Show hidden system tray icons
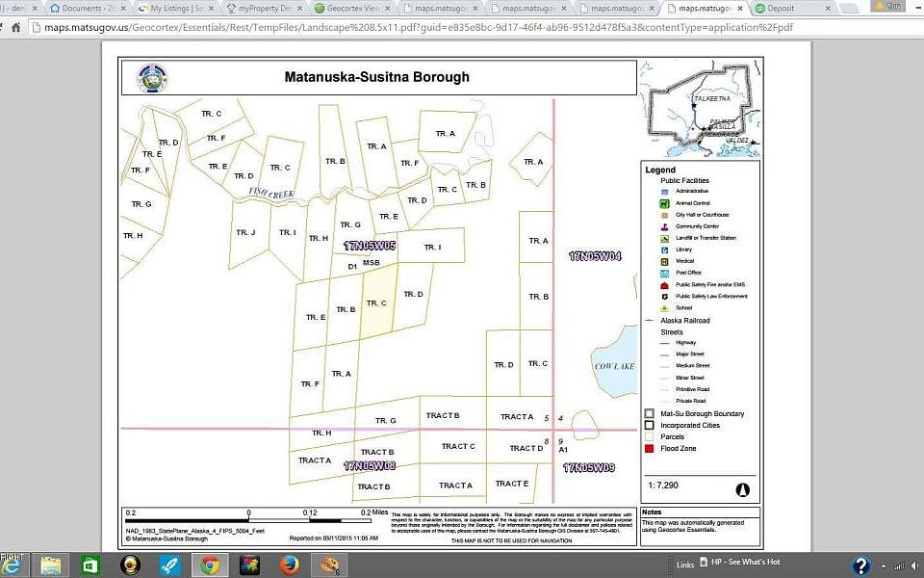This screenshot has width=924, height=578. coord(884,566)
